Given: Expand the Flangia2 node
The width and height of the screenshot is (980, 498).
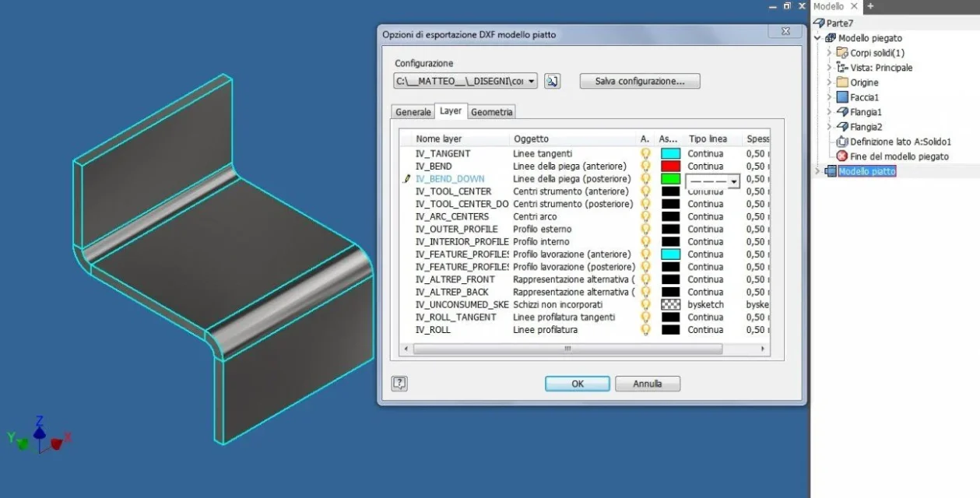Looking at the screenshot, I should click(x=830, y=127).
